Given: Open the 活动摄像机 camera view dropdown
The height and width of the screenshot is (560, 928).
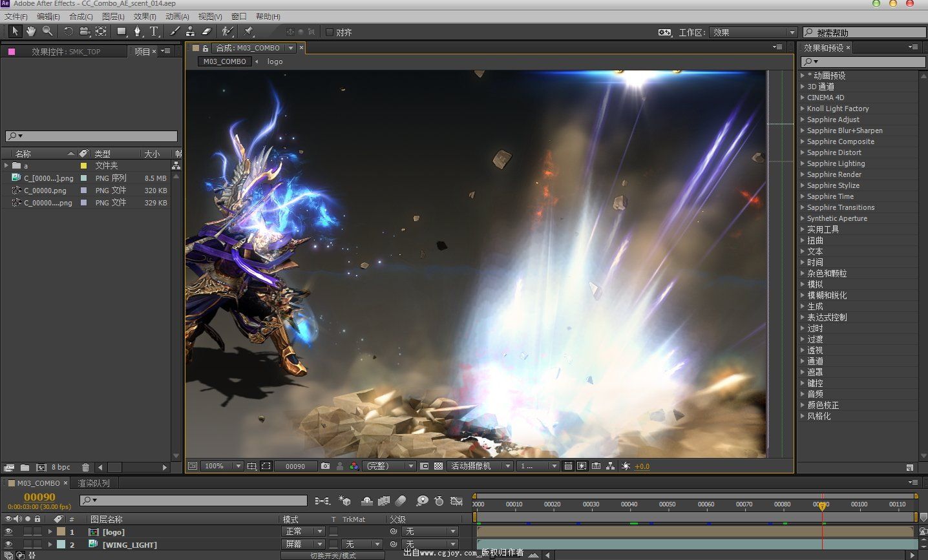Looking at the screenshot, I should (481, 466).
